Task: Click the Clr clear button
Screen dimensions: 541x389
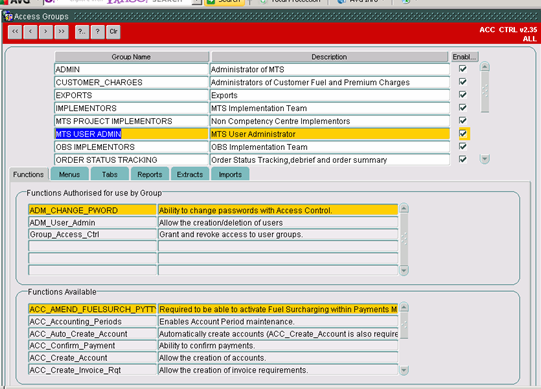Action: click(x=113, y=32)
